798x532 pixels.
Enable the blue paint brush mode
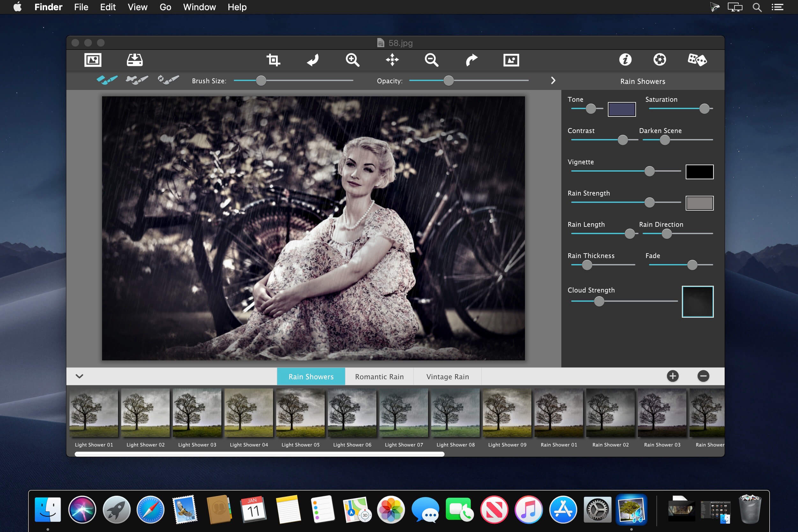[107, 80]
